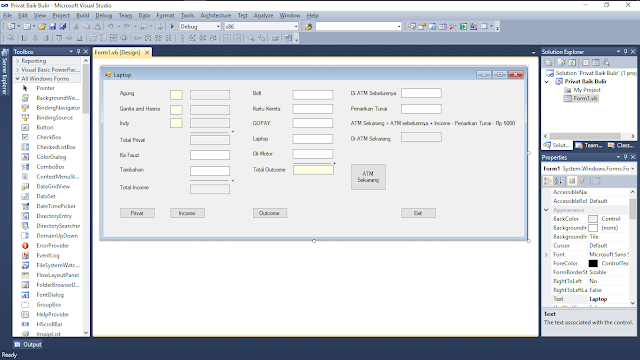Click the Penarikan Tunai text box
The height and width of the screenshot is (360, 640).
(421, 109)
